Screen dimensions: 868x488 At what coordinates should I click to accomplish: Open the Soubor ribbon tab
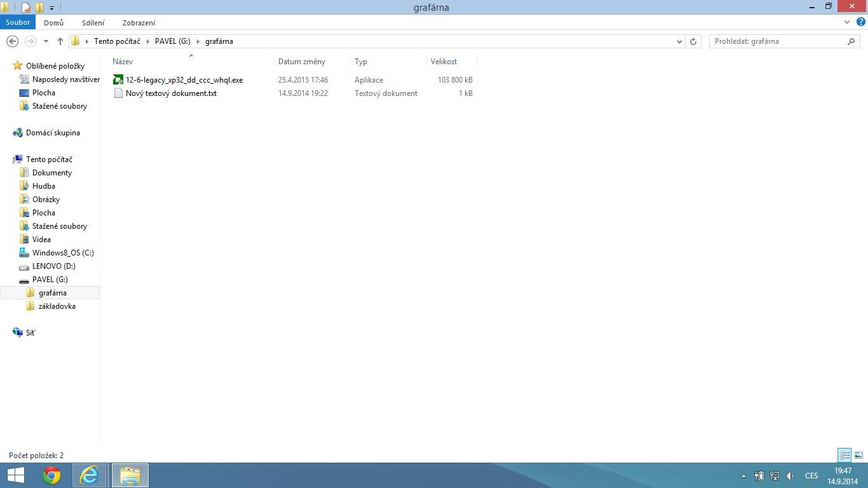(x=18, y=22)
